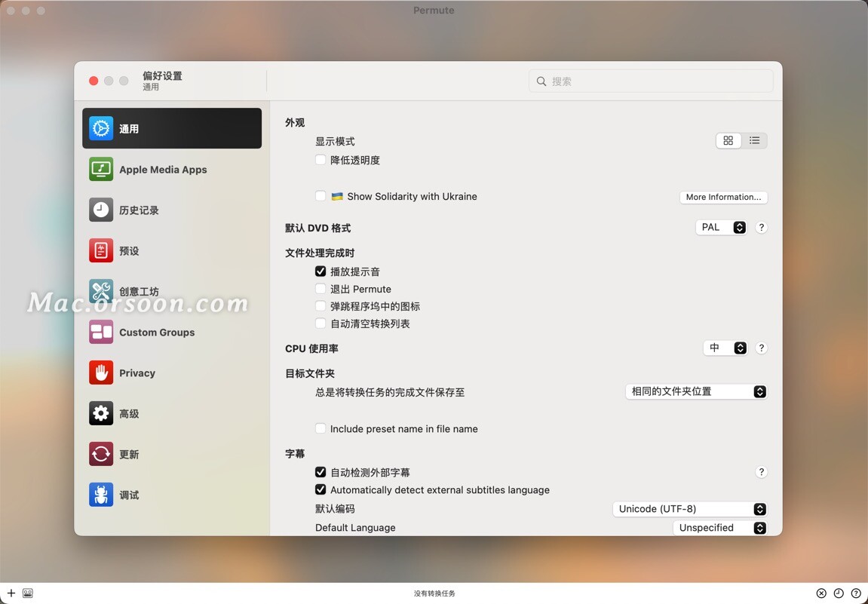Click the magnifier icon in search field
Screen dimensions: 868x604
click(x=541, y=81)
